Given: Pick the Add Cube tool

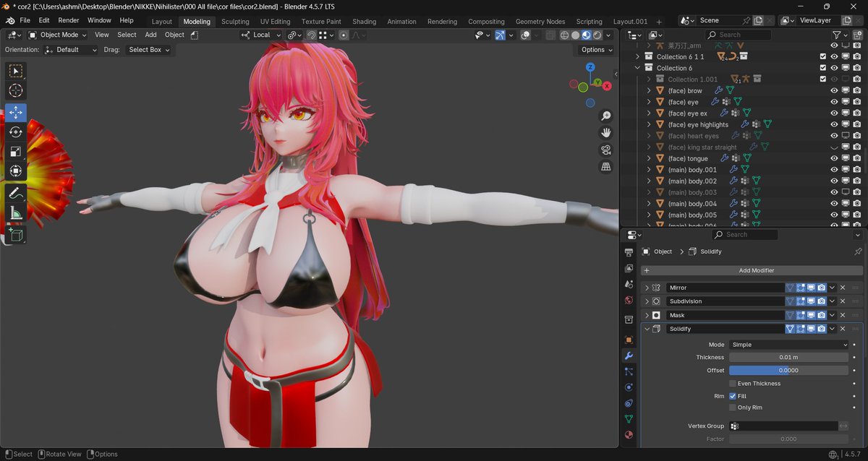Looking at the screenshot, I should tap(16, 234).
